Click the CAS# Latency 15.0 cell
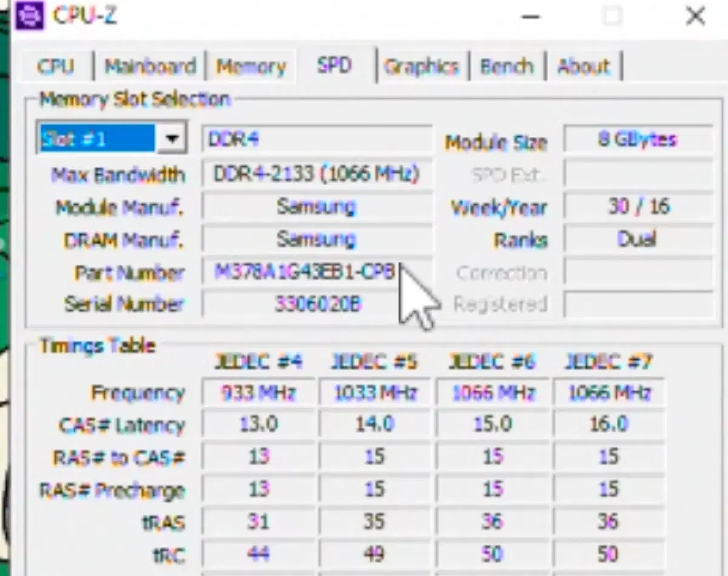The width and height of the screenshot is (728, 576). (492, 424)
